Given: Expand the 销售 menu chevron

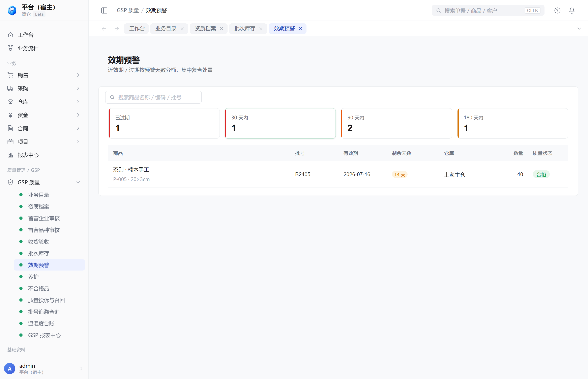Looking at the screenshot, I should coord(78,75).
